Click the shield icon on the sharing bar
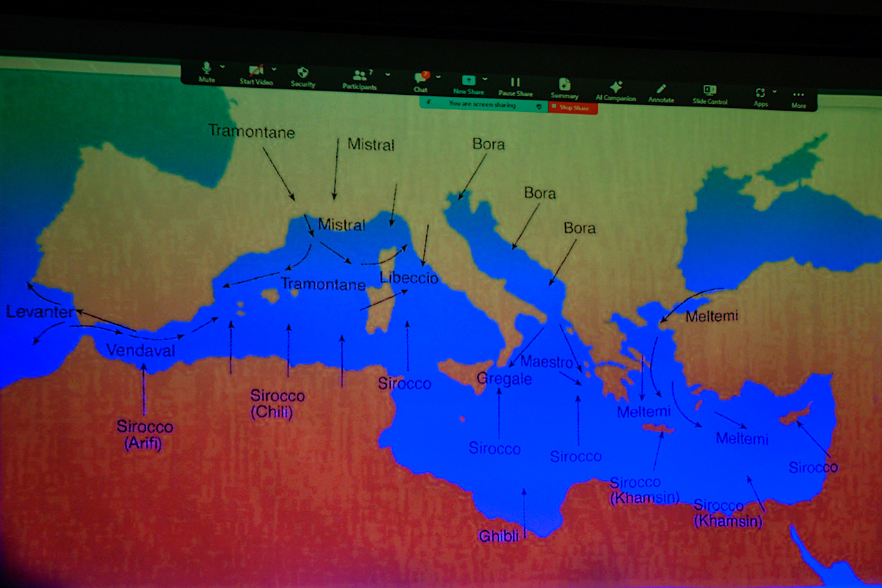 click(539, 107)
